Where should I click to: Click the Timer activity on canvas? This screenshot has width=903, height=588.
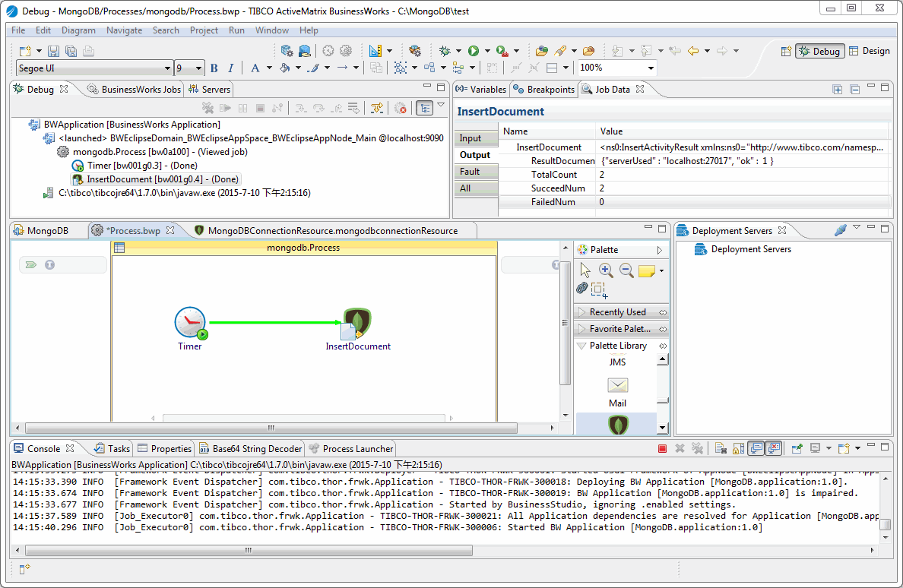190,323
